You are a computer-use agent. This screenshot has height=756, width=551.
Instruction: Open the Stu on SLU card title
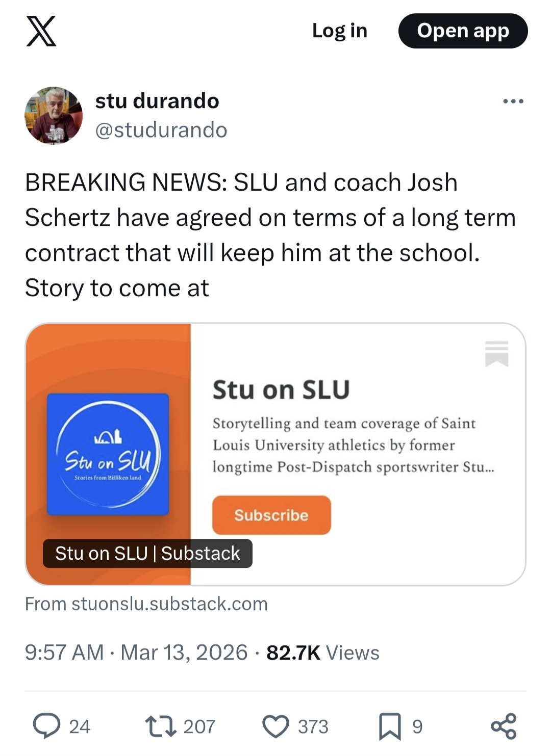(281, 390)
